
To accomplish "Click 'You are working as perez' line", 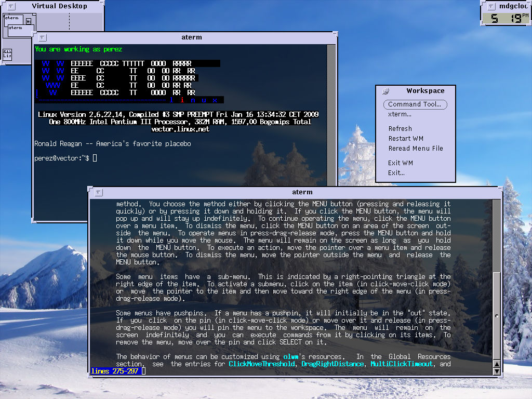I will pos(78,49).
